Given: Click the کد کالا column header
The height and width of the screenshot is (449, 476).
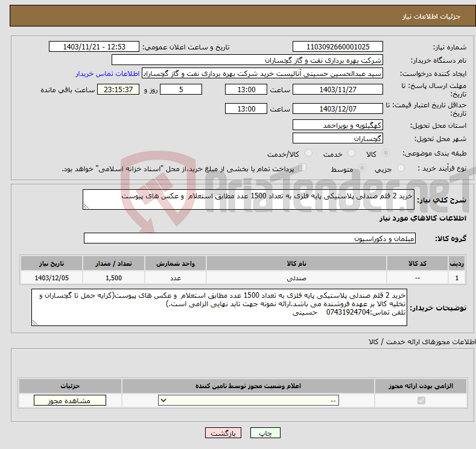Looking at the screenshot, I should 417,263.
